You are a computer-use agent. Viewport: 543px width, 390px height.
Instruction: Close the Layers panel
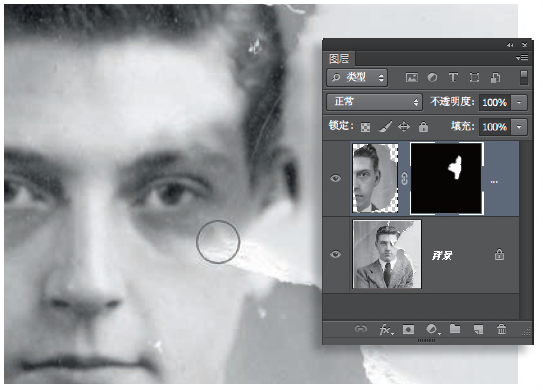[x=525, y=45]
